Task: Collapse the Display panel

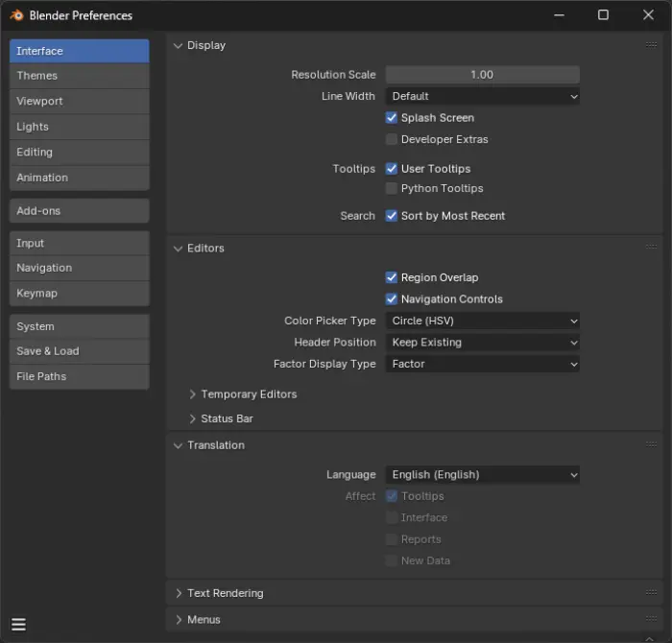Action: (x=178, y=45)
